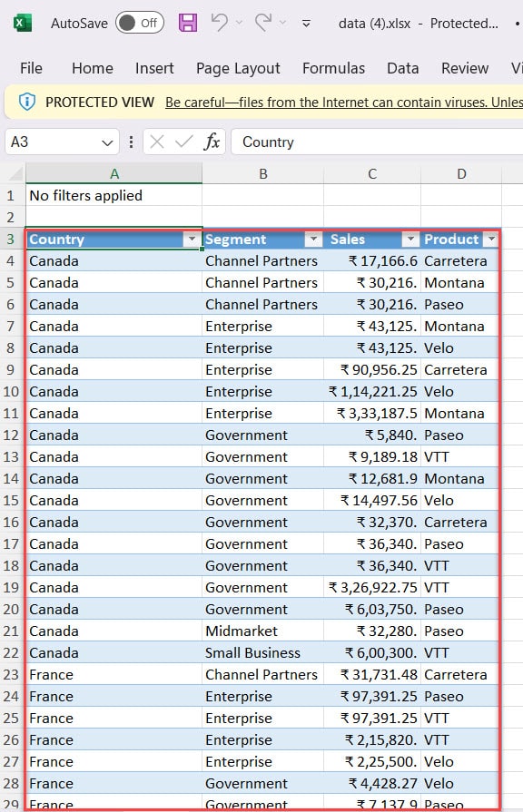Click the Sales cell ₹ 2,25,500.
Screen dimensions: 523x812
click(372, 760)
